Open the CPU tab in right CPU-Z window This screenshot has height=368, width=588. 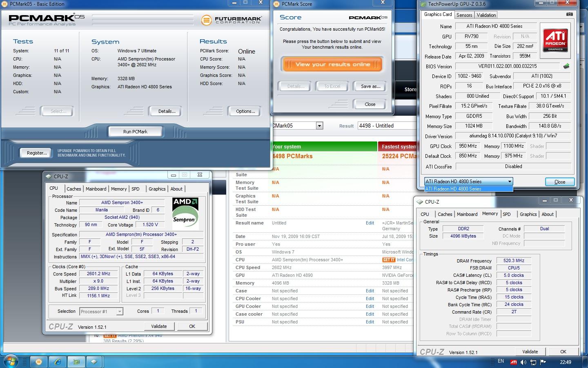click(x=425, y=214)
